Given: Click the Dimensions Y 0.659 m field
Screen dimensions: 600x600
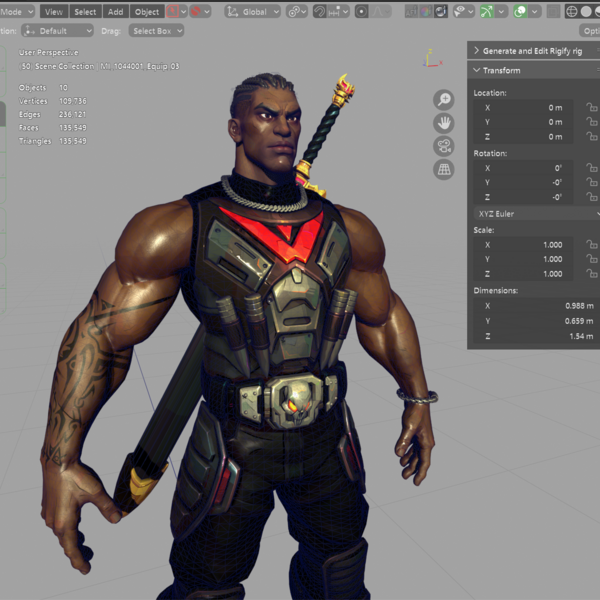Looking at the screenshot, I should tap(536, 321).
